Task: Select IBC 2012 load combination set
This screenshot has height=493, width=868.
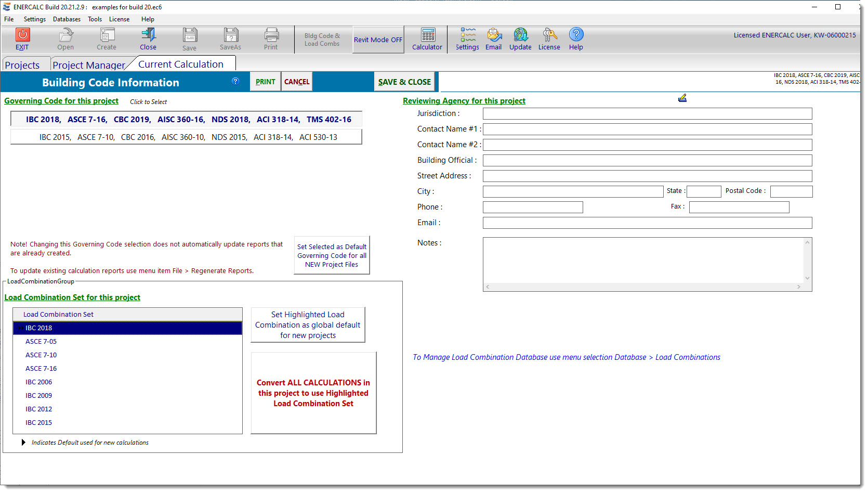Action: coord(127,409)
